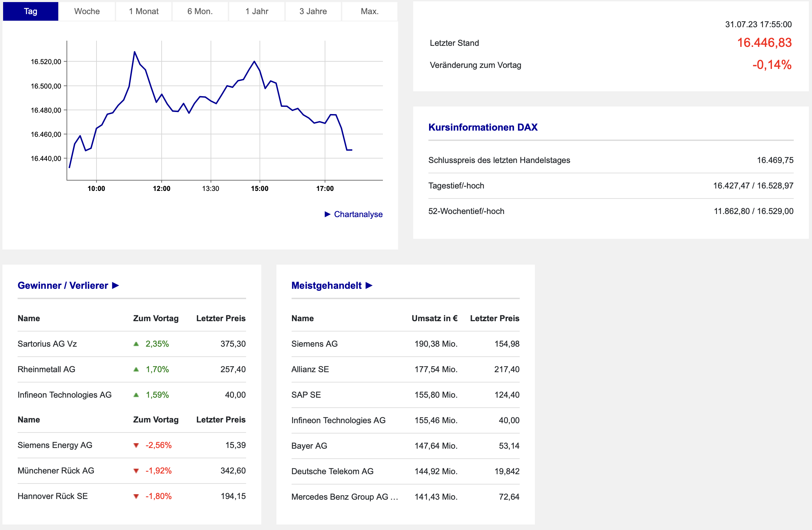Open Gewinner / Verlierer heading link
The image size is (812, 530).
pyautogui.click(x=63, y=285)
